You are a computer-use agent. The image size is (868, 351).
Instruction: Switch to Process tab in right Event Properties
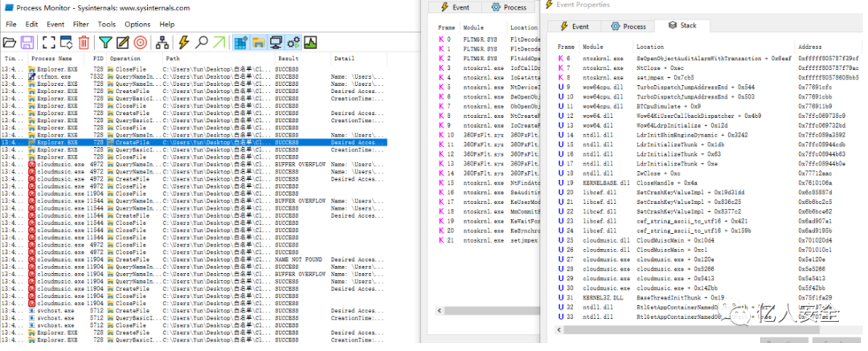pos(628,26)
